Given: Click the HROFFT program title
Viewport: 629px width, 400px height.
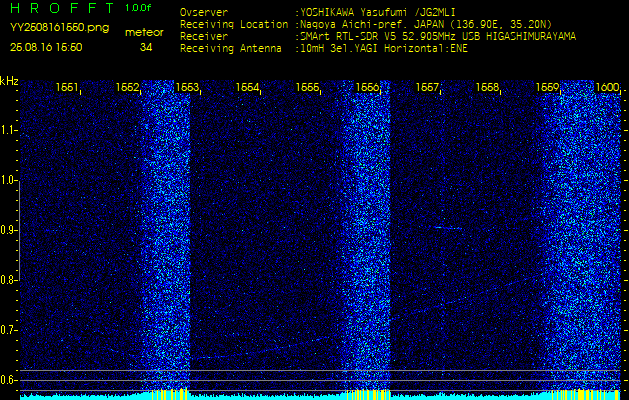Looking at the screenshot, I should tap(64, 8).
